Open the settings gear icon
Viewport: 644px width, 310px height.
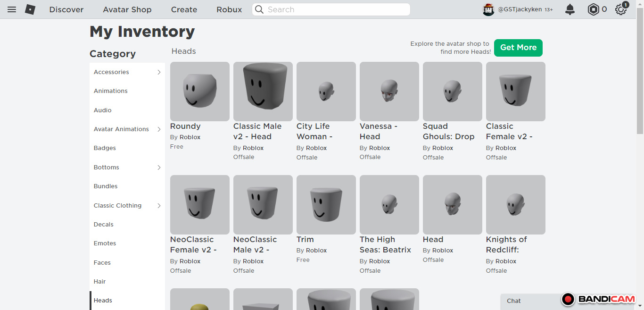coord(620,9)
